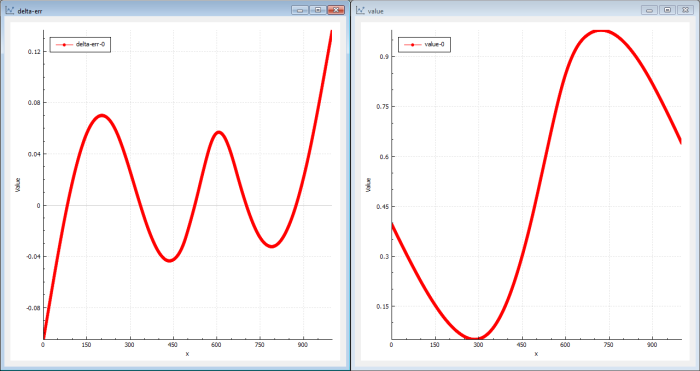Click the value window title text

click(x=375, y=11)
